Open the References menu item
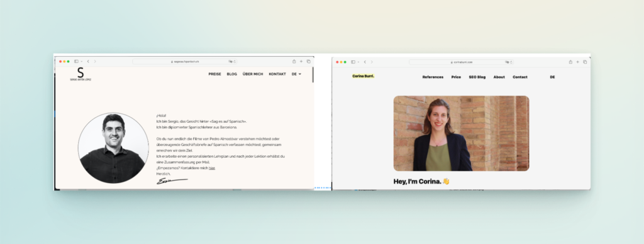The image size is (644, 244). coord(433,77)
